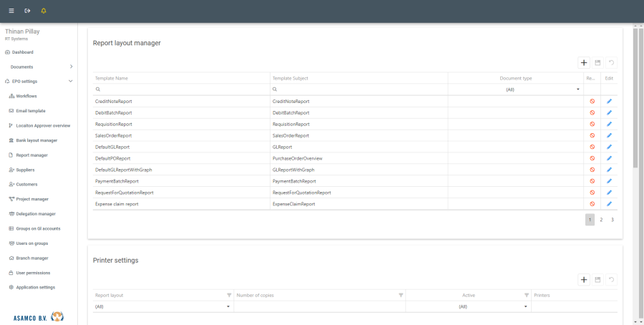Viewport: 644px width, 325px height.
Task: Go to page 2 of report layouts
Action: tap(601, 220)
